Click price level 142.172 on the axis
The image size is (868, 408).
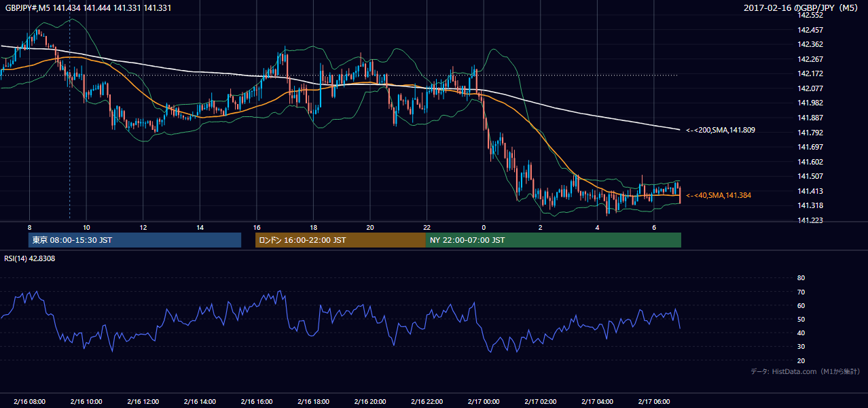(811, 73)
